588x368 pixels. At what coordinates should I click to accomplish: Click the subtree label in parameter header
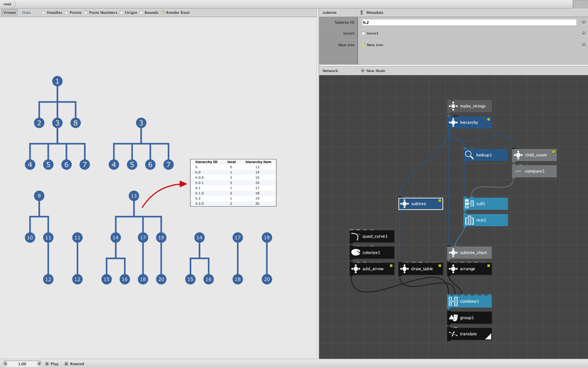[x=330, y=12]
